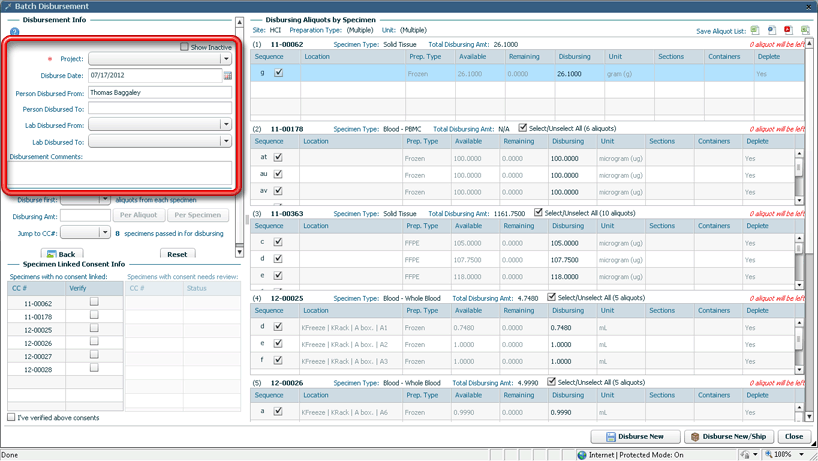Click the Per Specimen button
Image resolution: width=818 pixels, height=461 pixels.
point(198,215)
